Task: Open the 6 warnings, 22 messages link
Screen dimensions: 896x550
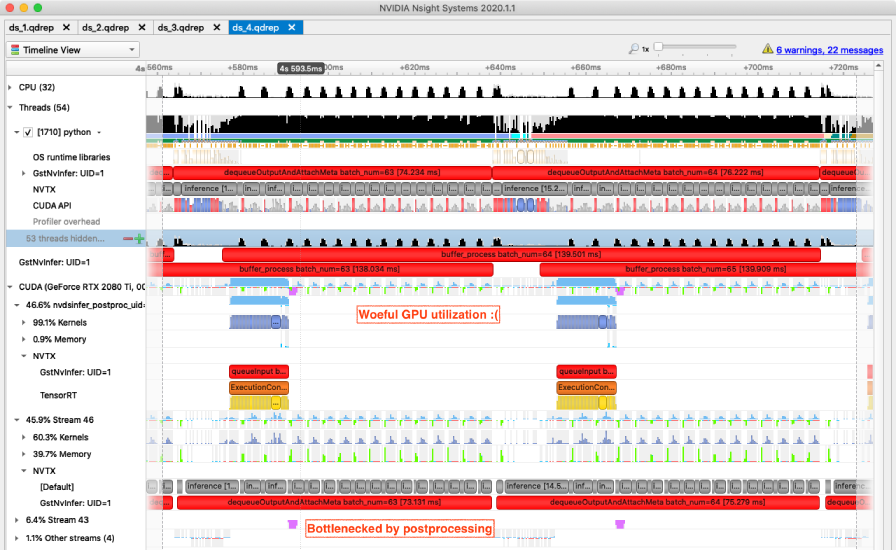Action: [x=829, y=50]
